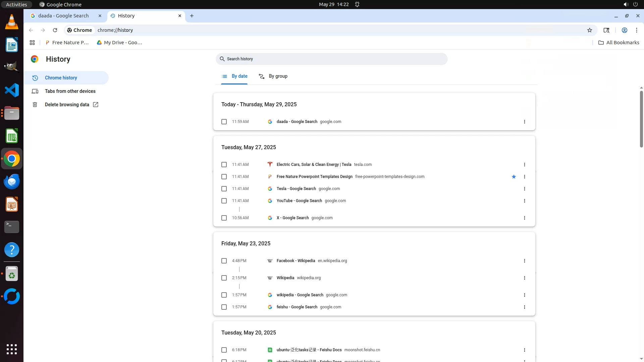This screenshot has width=644, height=362.
Task: Open more actions for Wikipedia entry
Action: (524, 278)
